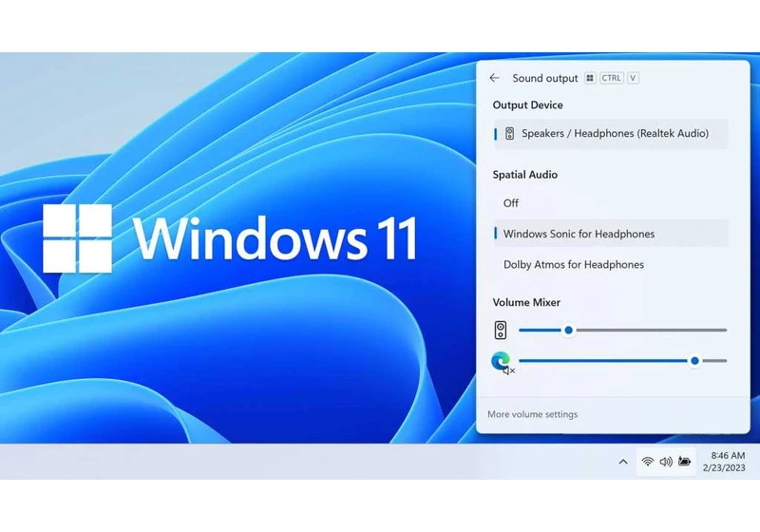
Task: Adjust the Microsoft Edge volume slider
Action: click(623, 361)
